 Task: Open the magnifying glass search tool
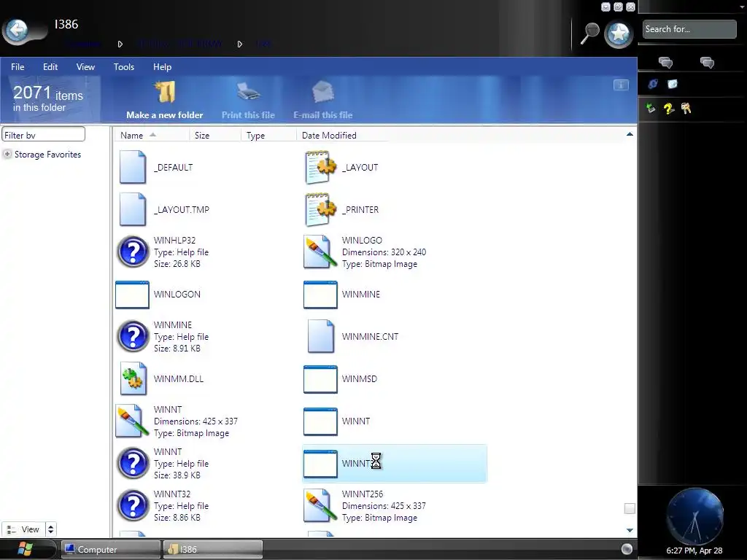pyautogui.click(x=589, y=34)
